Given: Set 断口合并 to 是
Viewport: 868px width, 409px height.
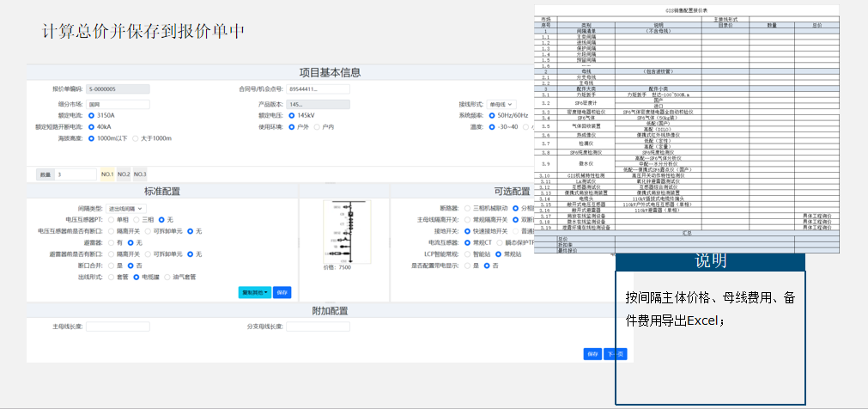Looking at the screenshot, I should coord(111,266).
